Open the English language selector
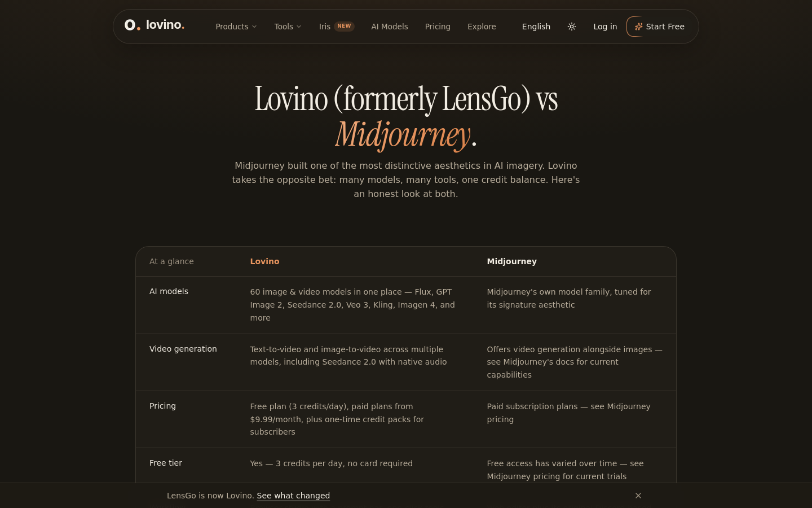Viewport: 812px width, 508px height. (536, 27)
